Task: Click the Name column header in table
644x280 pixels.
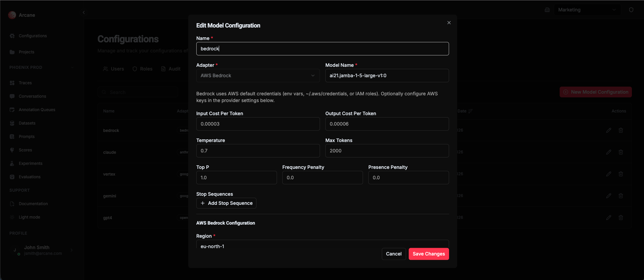Action: 109,111
